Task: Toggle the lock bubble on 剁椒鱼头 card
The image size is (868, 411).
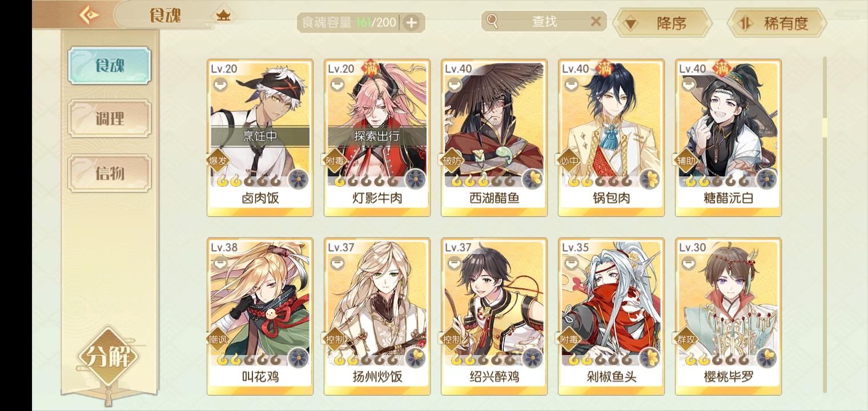Action: coord(572,263)
